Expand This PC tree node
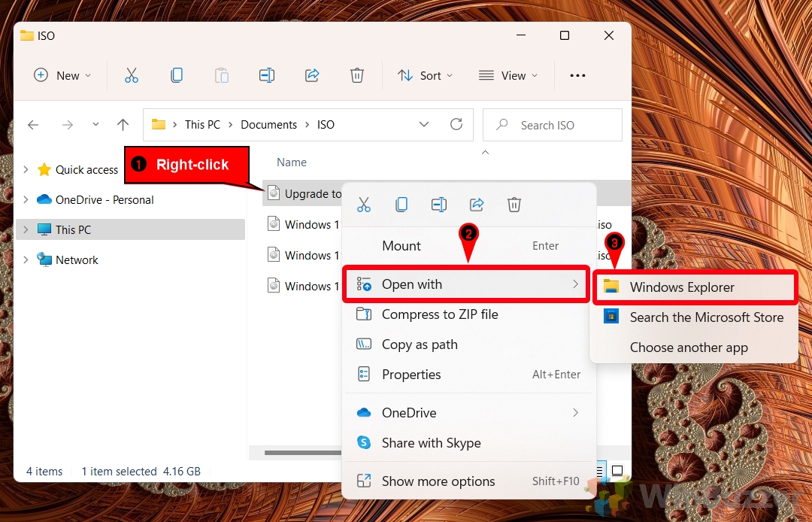 pyautogui.click(x=26, y=229)
